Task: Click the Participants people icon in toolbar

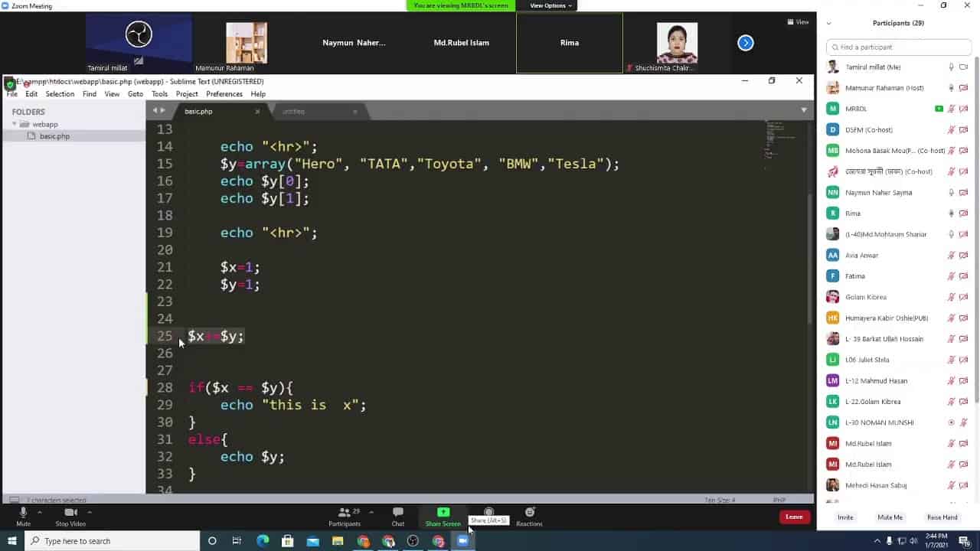Action: point(344,513)
